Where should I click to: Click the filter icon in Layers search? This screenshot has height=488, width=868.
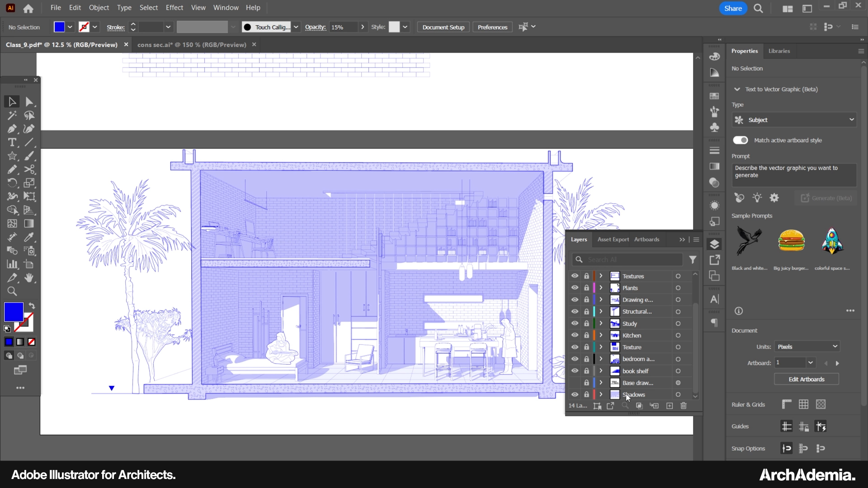693,260
